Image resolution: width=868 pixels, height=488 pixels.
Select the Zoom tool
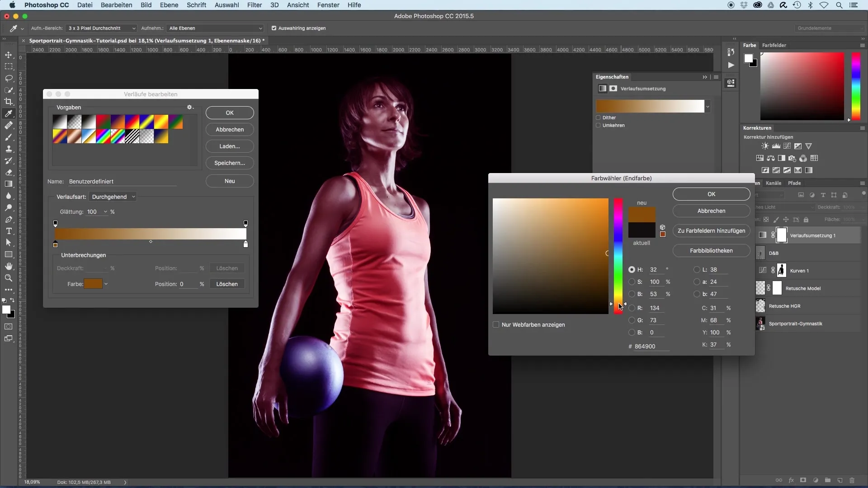click(9, 278)
